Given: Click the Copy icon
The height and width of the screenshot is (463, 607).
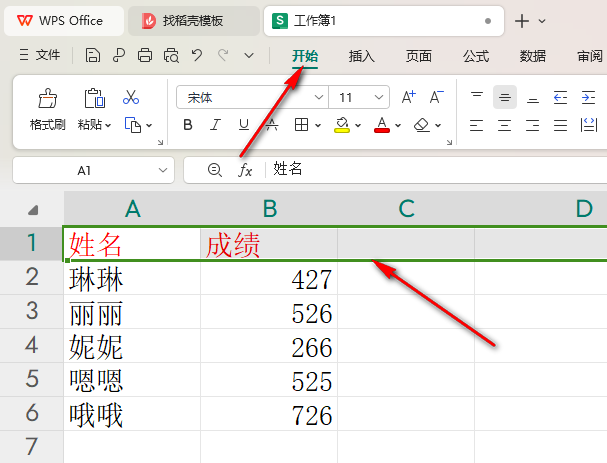Looking at the screenshot, I should click(x=132, y=125).
